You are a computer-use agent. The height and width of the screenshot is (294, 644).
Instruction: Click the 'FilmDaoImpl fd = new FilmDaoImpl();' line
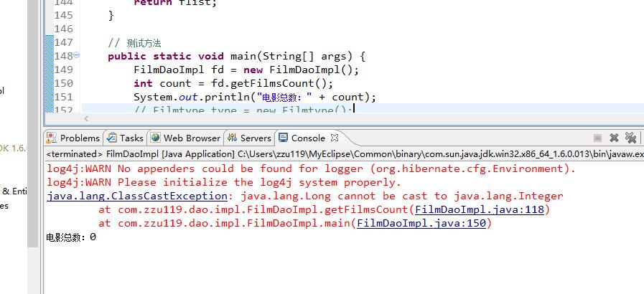point(246,70)
